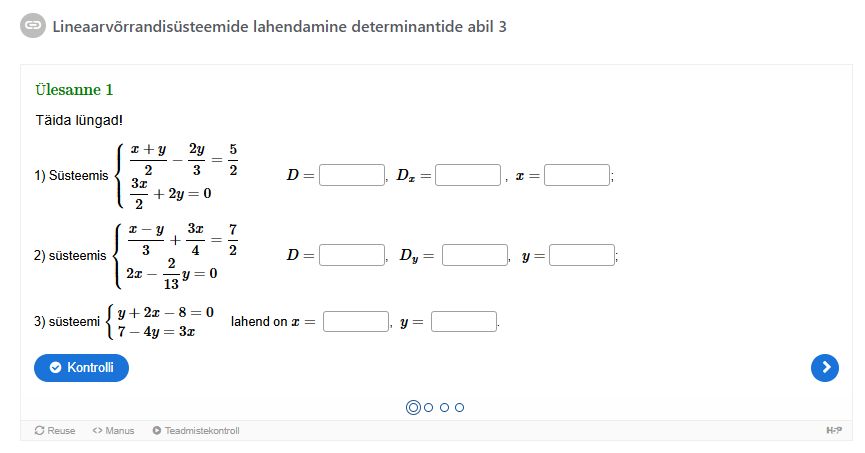Select the first progress dot
The height and width of the screenshot is (453, 865).
pos(413,407)
